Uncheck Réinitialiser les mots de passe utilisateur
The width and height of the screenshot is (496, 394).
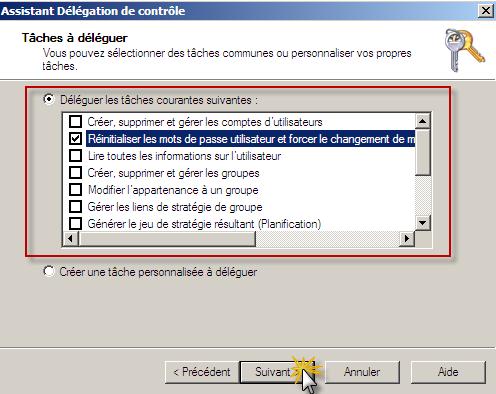click(75, 138)
